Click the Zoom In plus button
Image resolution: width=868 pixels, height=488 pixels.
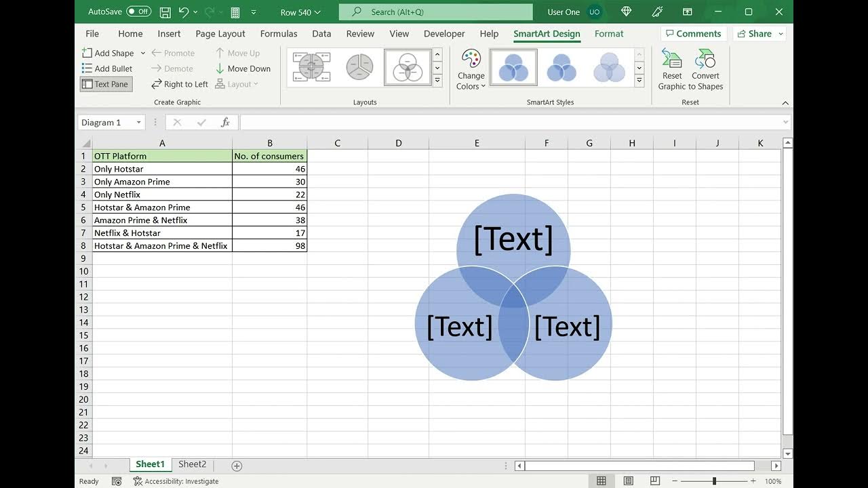(753, 481)
